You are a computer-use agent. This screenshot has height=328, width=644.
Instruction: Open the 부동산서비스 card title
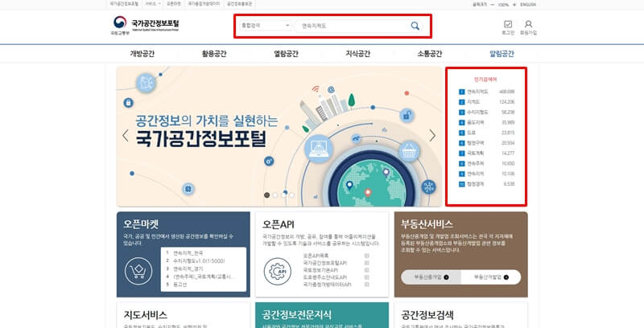coord(427,223)
